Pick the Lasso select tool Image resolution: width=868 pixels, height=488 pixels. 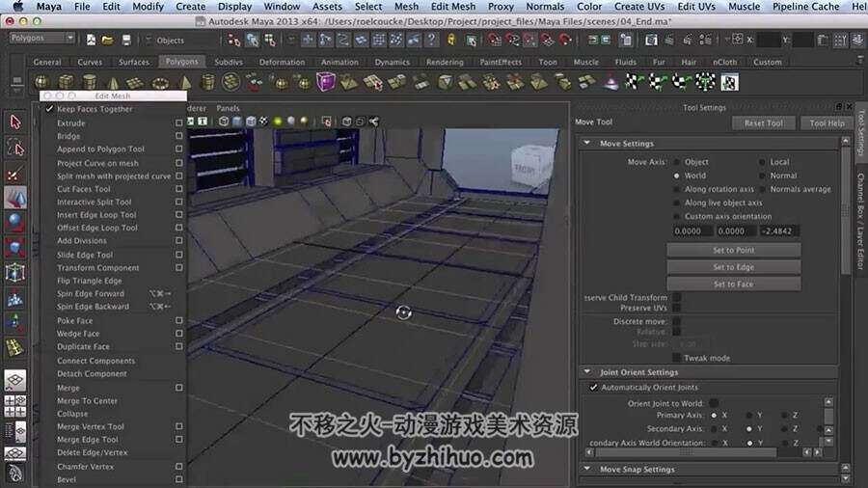[x=14, y=148]
